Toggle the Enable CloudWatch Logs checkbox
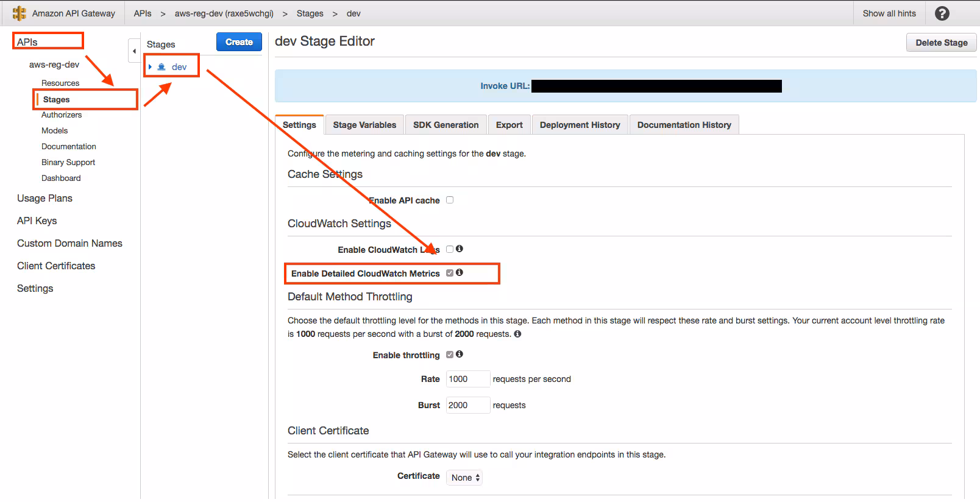 pos(450,249)
